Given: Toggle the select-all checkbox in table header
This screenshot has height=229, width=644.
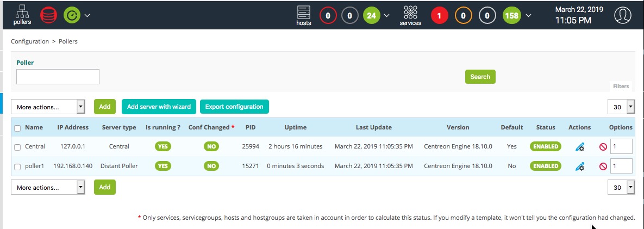Looking at the screenshot, I should [17, 128].
